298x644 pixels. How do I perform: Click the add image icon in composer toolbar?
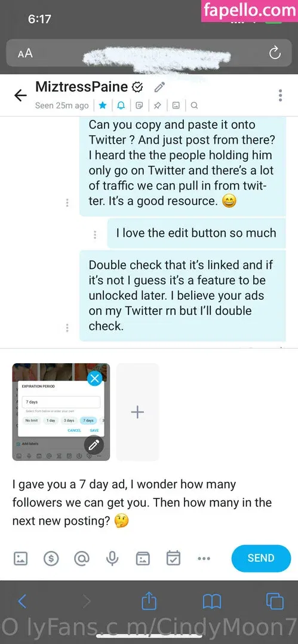(x=20, y=558)
